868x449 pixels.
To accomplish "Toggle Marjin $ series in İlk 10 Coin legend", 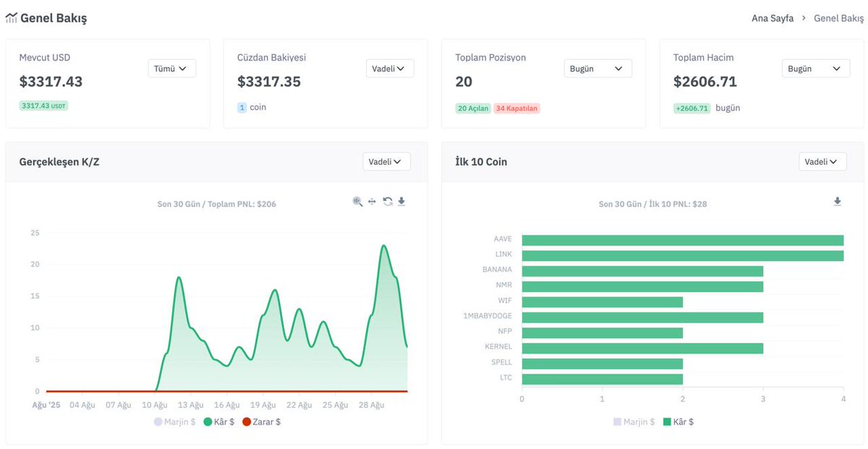I will (634, 422).
